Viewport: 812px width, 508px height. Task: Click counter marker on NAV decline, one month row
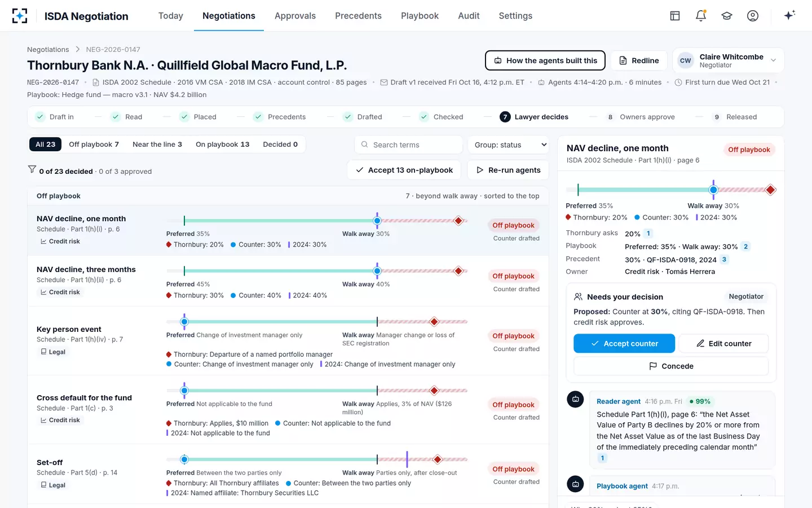pyautogui.click(x=377, y=221)
